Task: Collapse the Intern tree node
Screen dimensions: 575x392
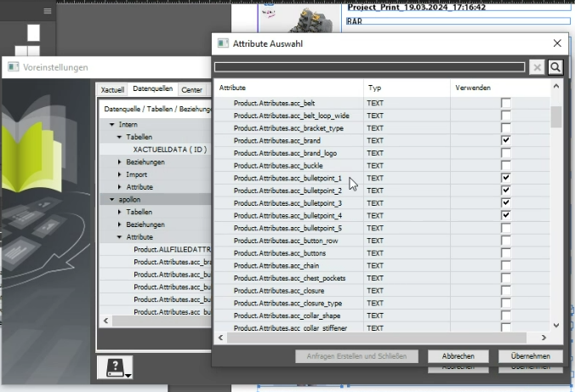Action: (x=111, y=124)
